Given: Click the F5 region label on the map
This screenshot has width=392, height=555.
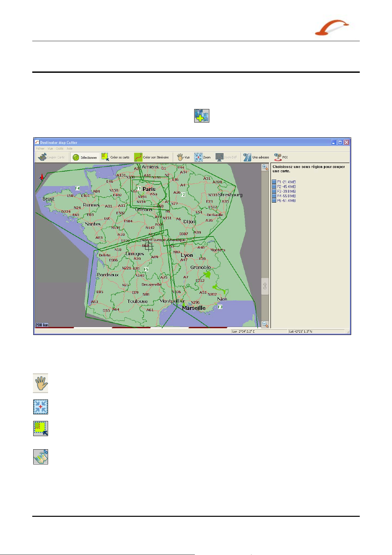Looking at the screenshot, I should [146, 269].
